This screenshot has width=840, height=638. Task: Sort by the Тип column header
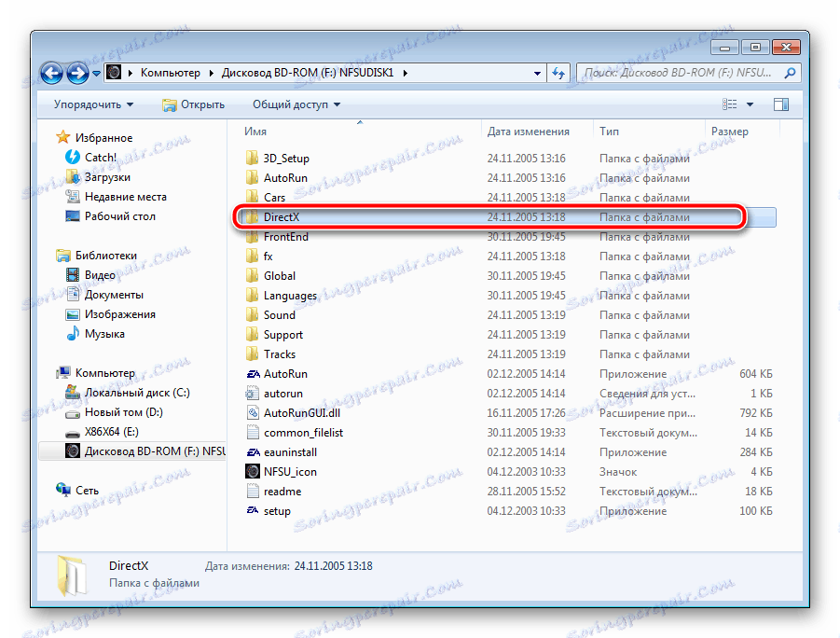point(609,132)
